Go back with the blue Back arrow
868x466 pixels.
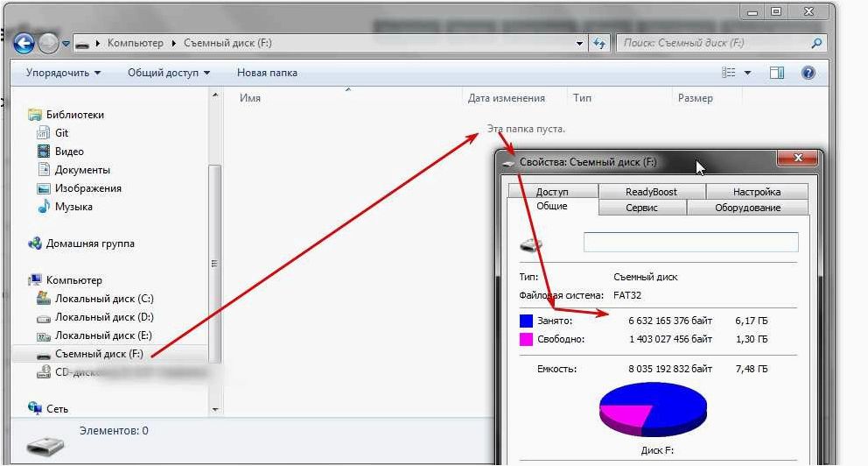(x=24, y=43)
